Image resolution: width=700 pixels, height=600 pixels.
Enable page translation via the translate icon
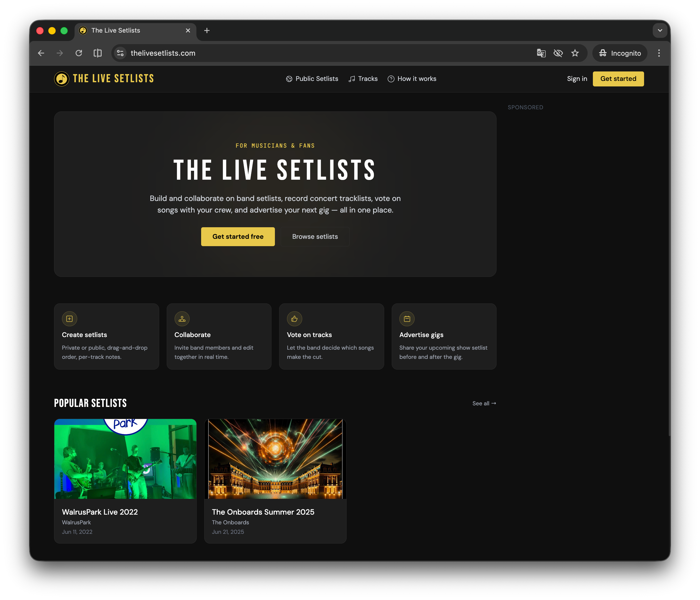pyautogui.click(x=541, y=53)
